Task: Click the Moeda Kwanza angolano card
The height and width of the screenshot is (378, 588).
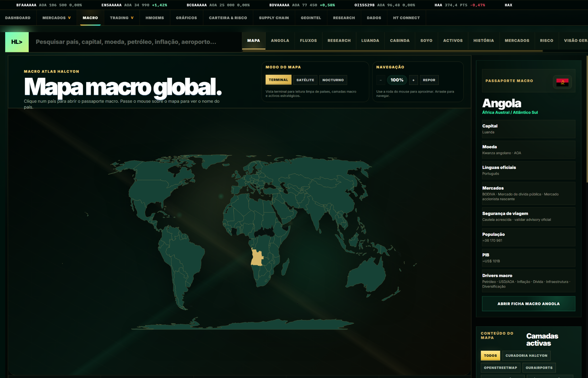Action: coord(529,150)
